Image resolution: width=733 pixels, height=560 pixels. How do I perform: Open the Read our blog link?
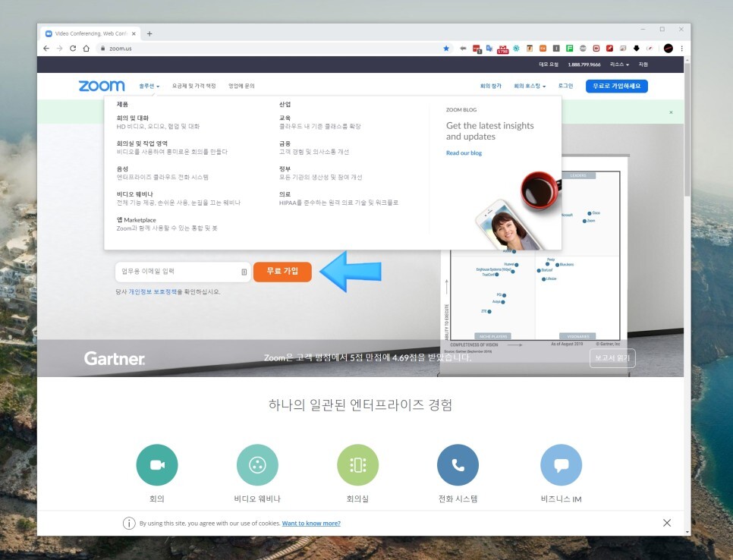[x=464, y=153]
